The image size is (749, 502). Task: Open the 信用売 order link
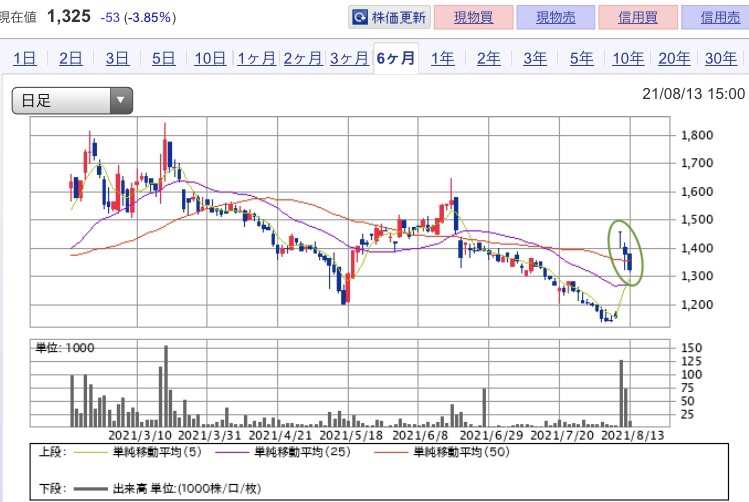pyautogui.click(x=717, y=18)
